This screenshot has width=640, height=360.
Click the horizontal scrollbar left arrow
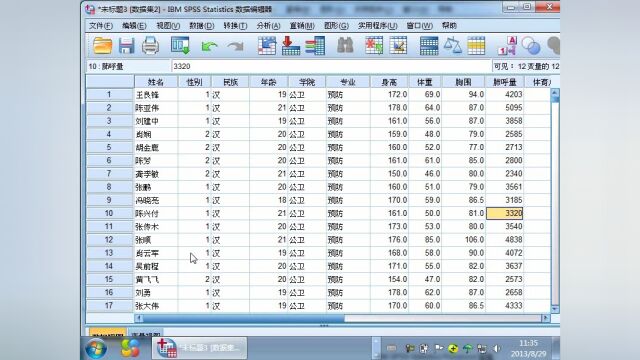point(139,318)
